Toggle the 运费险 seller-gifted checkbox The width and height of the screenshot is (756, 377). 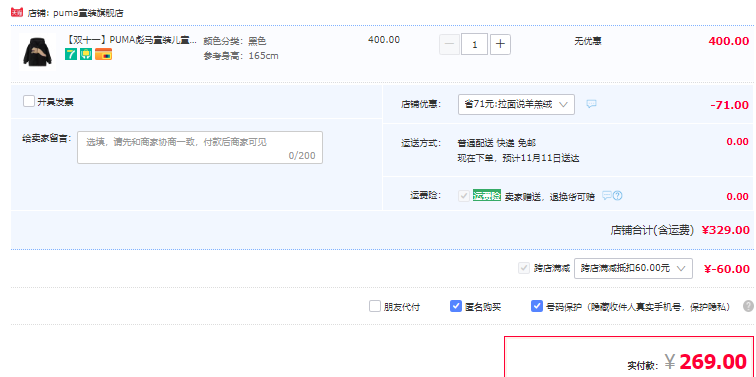pyautogui.click(x=464, y=196)
